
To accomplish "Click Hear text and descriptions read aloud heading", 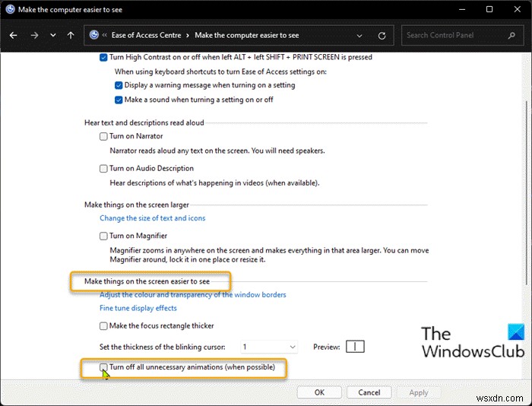I will pos(144,122).
